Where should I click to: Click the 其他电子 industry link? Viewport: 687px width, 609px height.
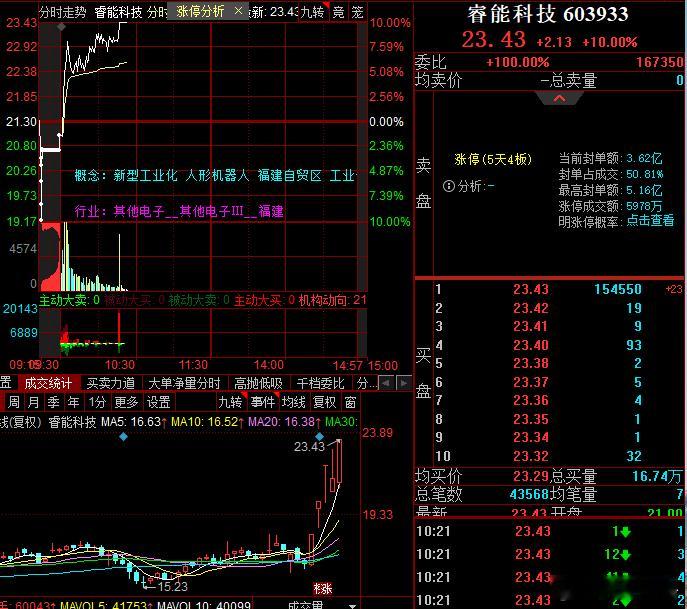139,212
